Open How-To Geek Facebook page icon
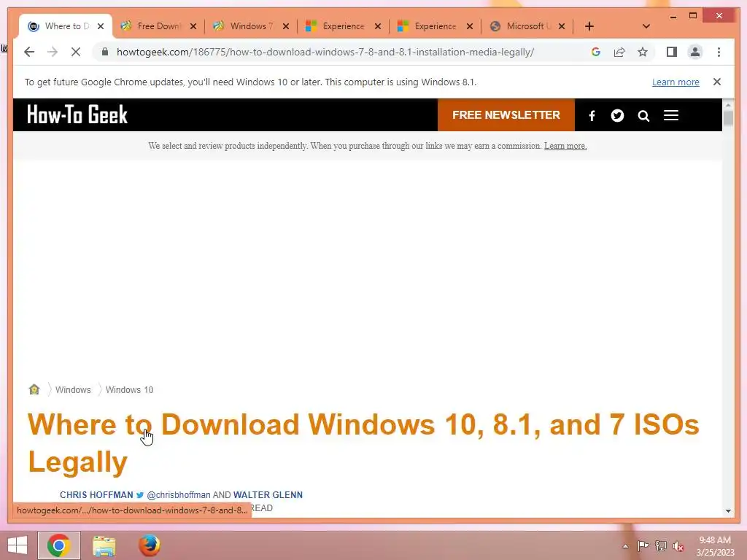 click(592, 116)
